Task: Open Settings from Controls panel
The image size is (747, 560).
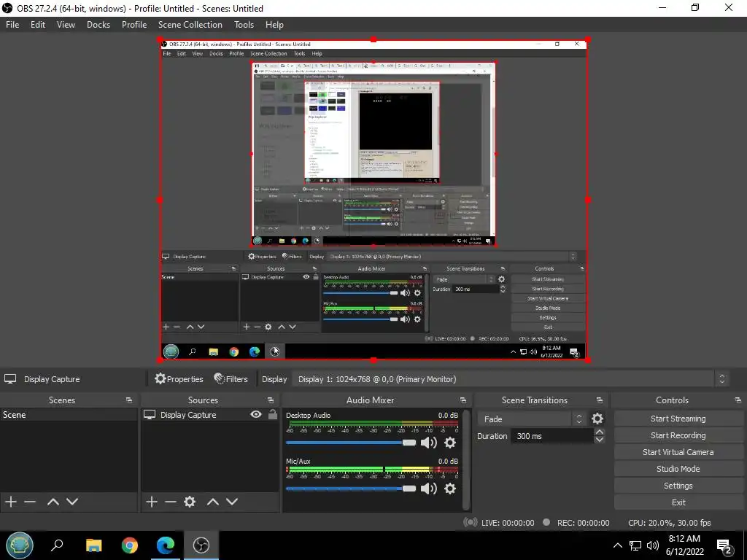Action: 678,486
